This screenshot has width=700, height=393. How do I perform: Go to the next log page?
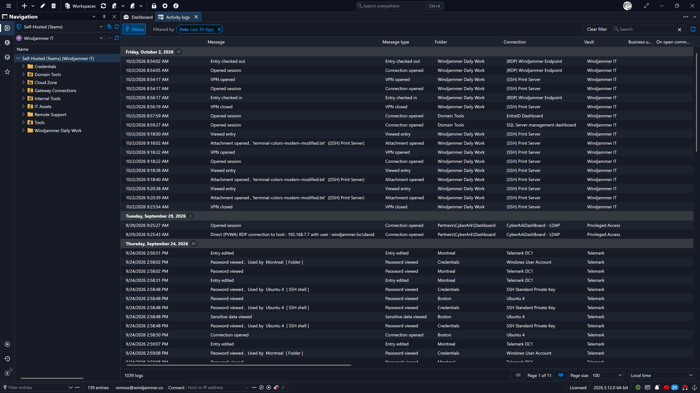point(561,376)
